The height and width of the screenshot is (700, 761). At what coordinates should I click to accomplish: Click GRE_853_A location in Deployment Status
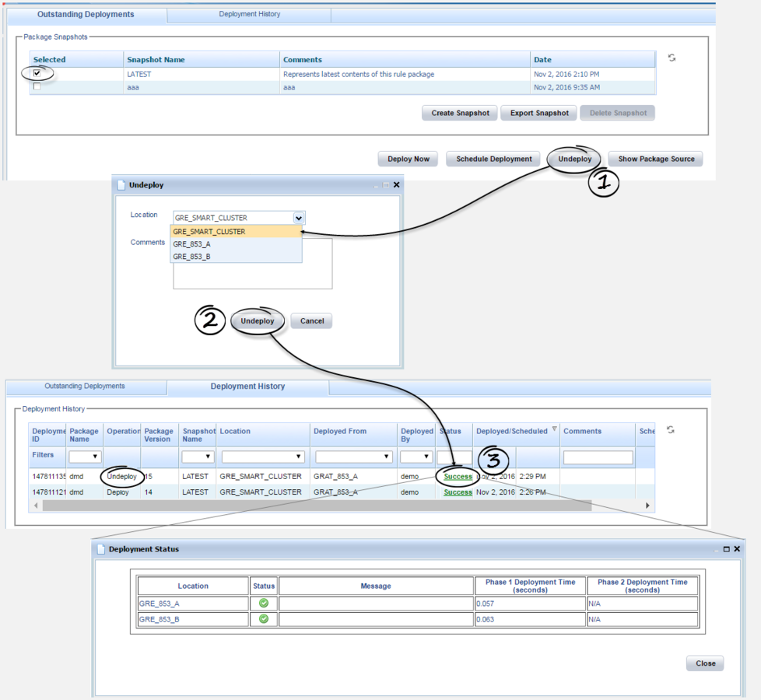click(193, 604)
